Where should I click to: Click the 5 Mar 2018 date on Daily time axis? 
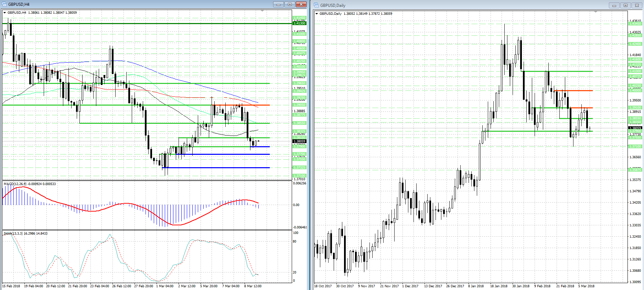(586, 286)
